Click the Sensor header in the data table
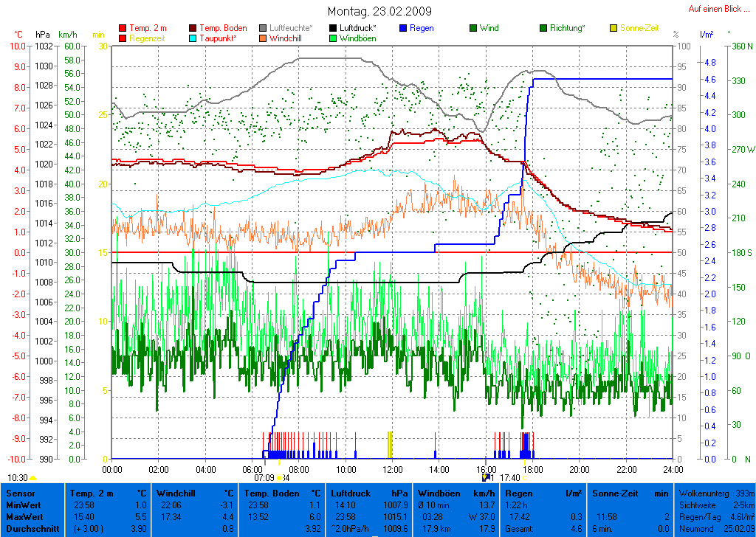The height and width of the screenshot is (537, 756). coord(21,493)
